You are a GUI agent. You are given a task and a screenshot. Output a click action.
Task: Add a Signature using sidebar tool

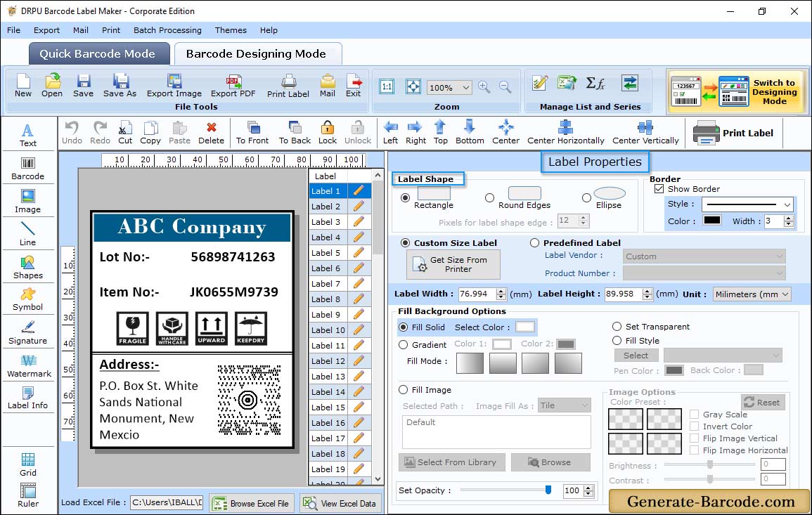tap(28, 332)
